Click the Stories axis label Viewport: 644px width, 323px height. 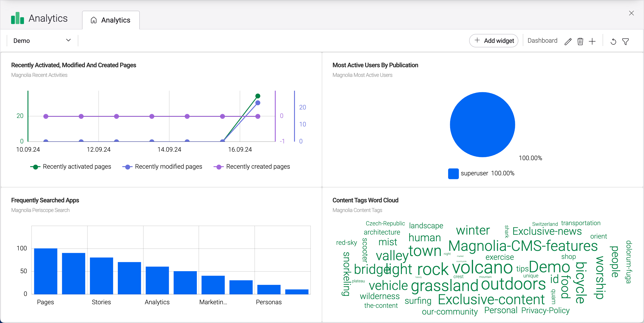pyautogui.click(x=101, y=302)
